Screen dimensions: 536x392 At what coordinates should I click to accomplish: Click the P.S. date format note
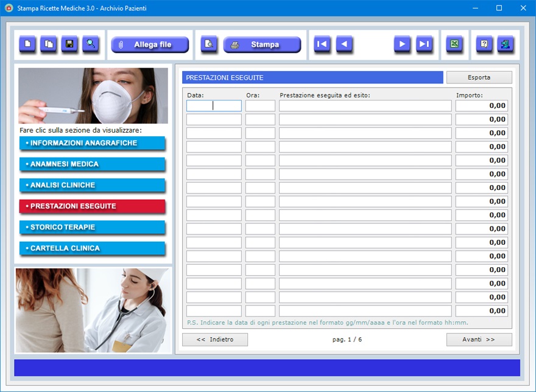coord(328,322)
